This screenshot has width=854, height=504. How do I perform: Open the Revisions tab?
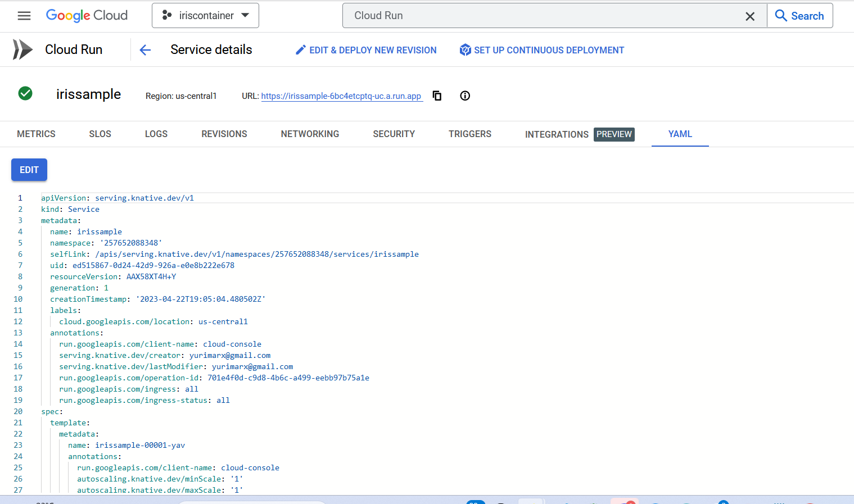click(x=224, y=134)
